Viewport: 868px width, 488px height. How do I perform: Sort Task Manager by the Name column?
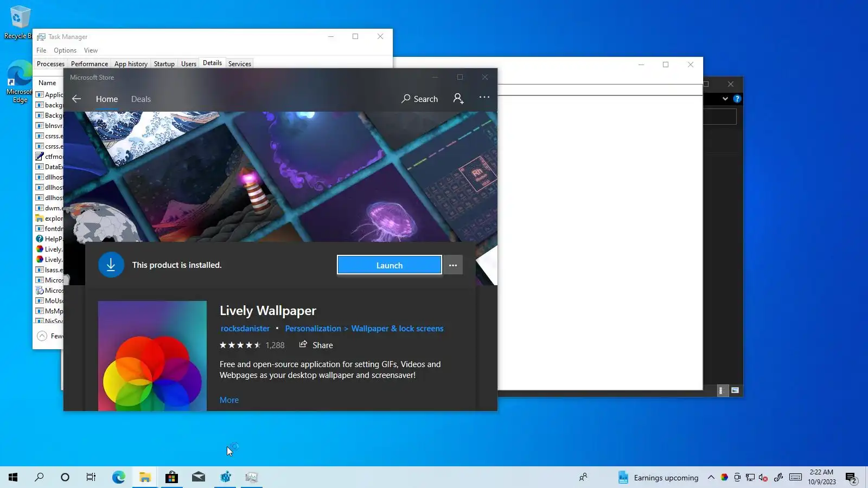pos(48,83)
